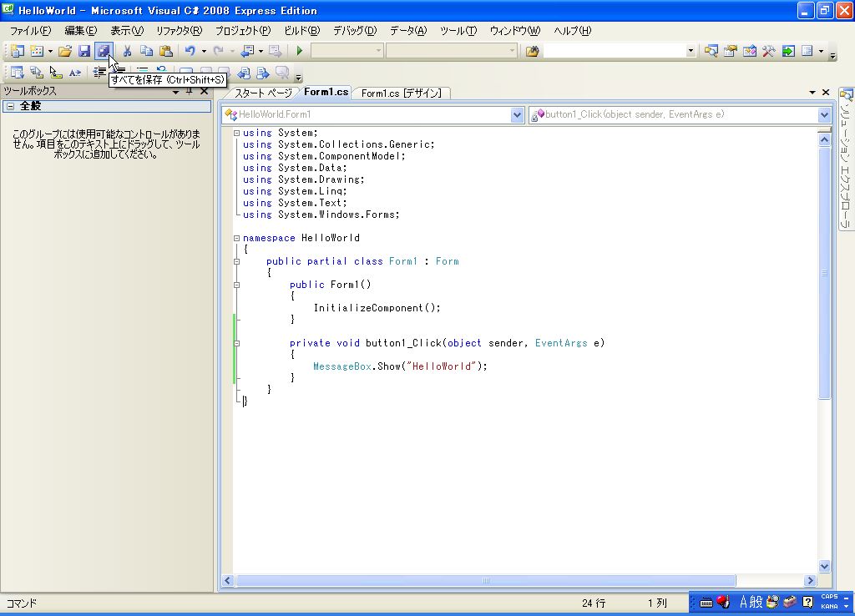The width and height of the screenshot is (855, 616).
Task: Open Toolbox via hammer and wrench icon
Action: click(768, 51)
